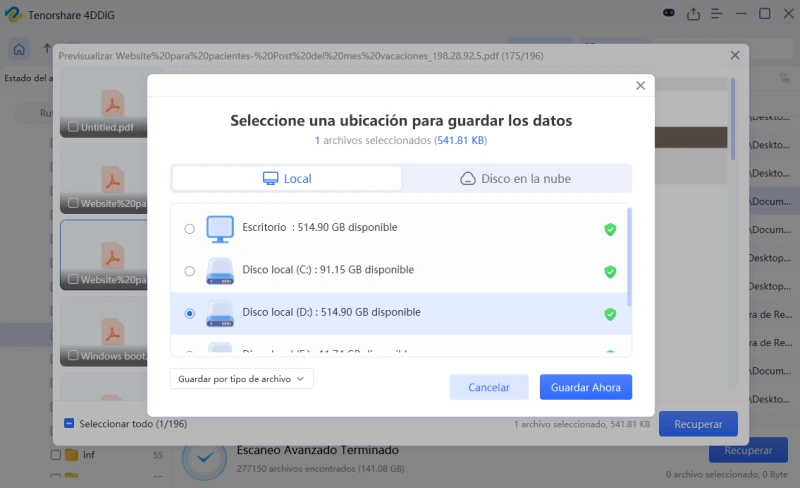800x488 pixels.
Task: Click the Escritorio monitor icon
Action: coord(220,229)
